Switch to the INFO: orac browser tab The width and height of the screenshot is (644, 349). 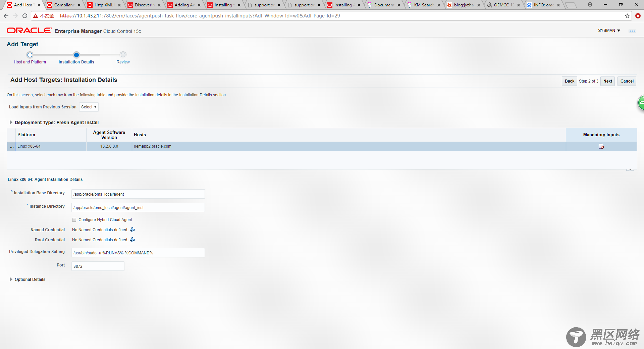point(543,5)
